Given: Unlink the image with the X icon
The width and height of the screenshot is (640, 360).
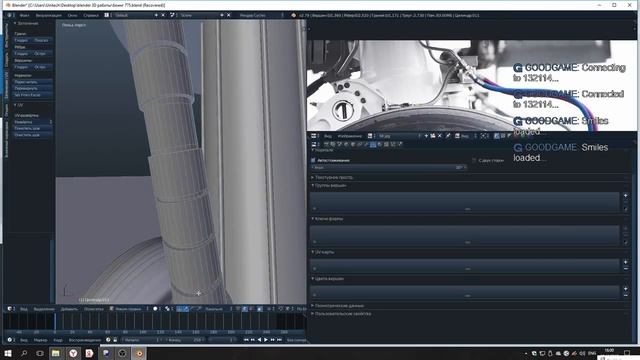Looking at the screenshot, I should tap(440, 136).
